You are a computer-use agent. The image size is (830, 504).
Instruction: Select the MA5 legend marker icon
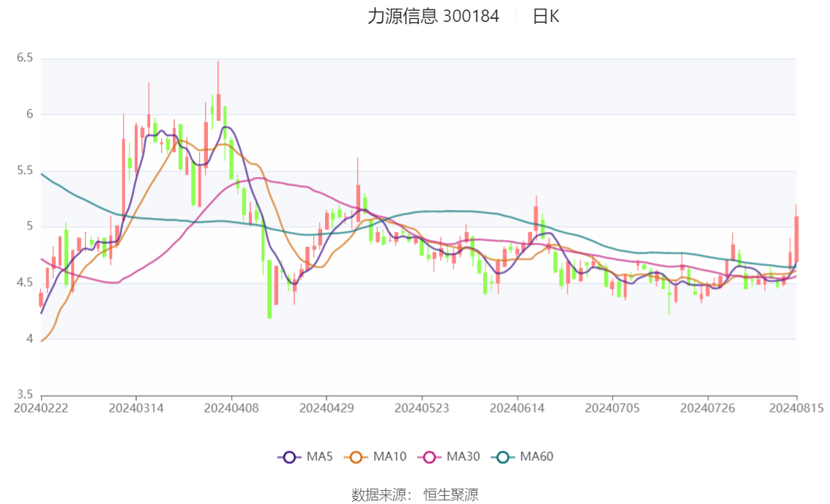(x=290, y=456)
